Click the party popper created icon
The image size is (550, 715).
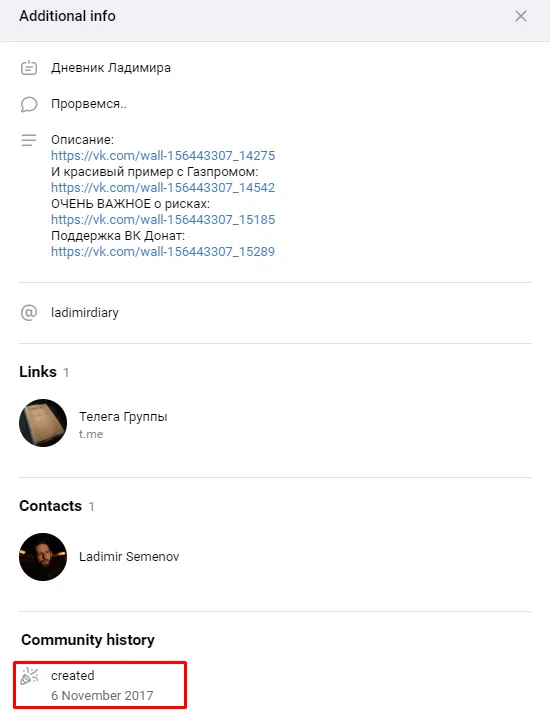coord(30,676)
